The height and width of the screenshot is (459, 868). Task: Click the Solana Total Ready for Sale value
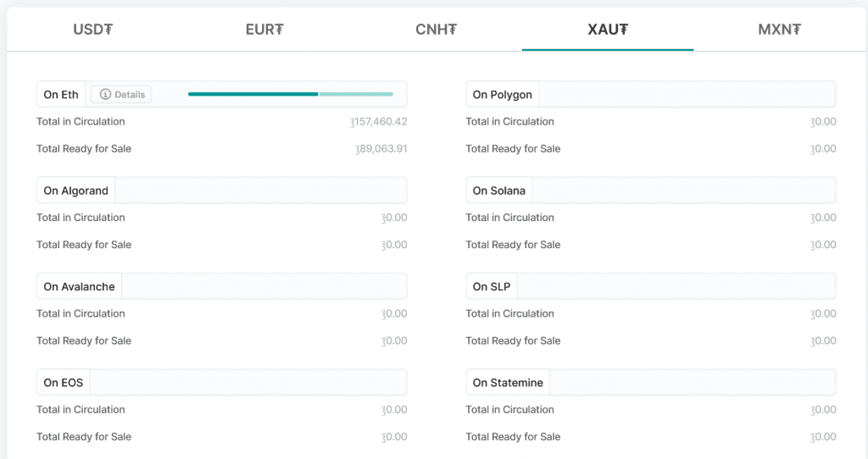tap(823, 245)
